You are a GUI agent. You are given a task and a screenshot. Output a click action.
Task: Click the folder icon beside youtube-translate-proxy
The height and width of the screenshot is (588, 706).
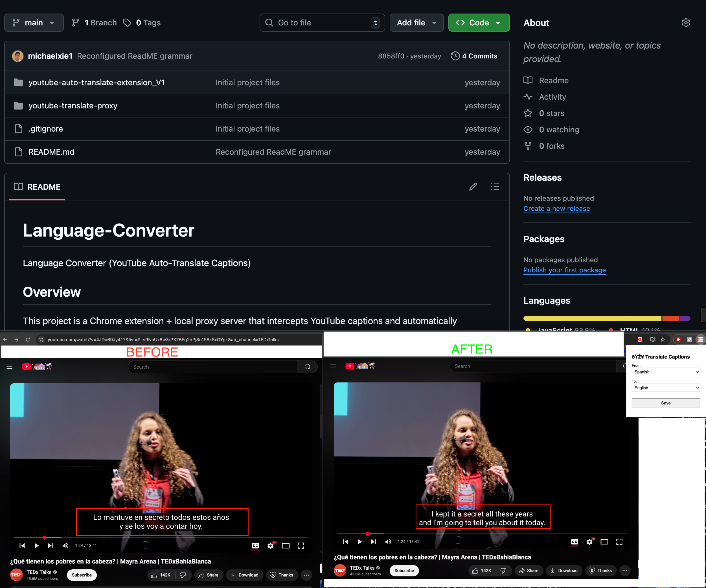(x=18, y=106)
